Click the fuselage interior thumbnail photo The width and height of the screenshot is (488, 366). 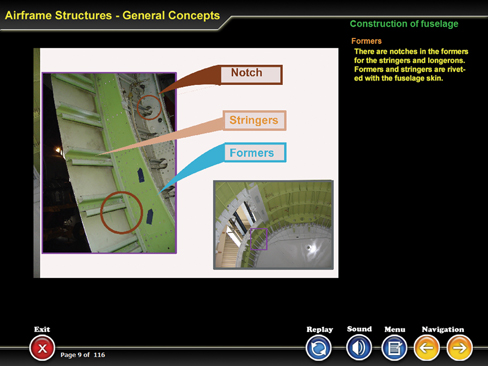click(x=273, y=225)
